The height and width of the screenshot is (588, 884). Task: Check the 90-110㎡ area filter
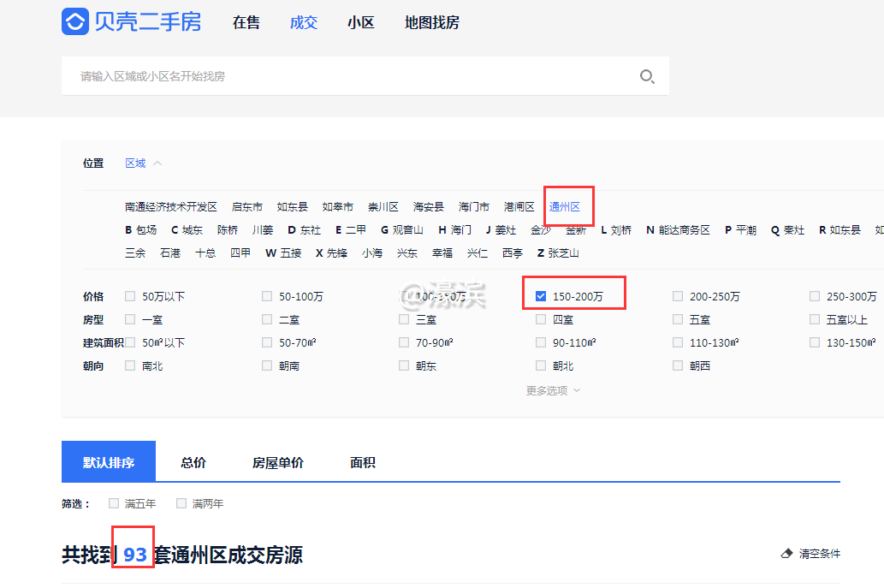click(540, 342)
